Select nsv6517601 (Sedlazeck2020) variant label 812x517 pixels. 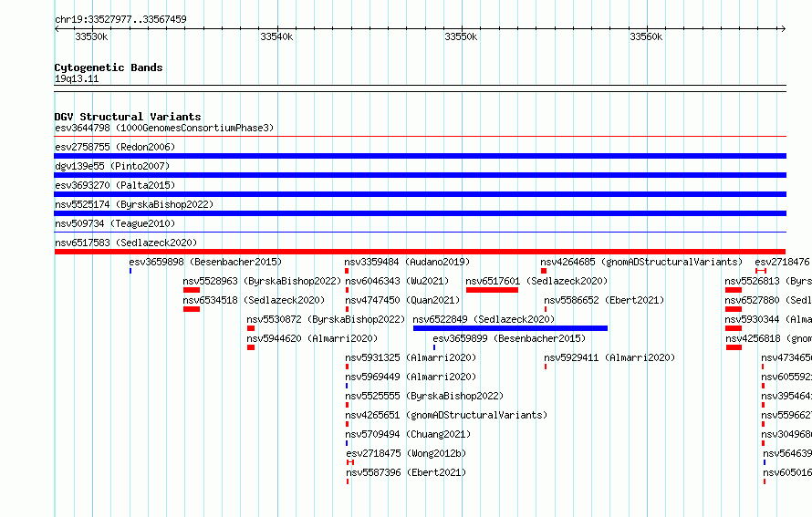536,281
